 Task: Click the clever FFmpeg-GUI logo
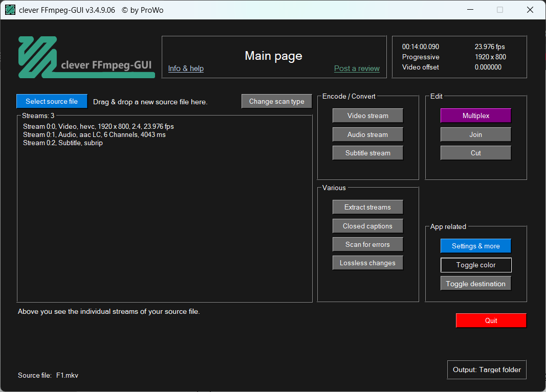86,57
